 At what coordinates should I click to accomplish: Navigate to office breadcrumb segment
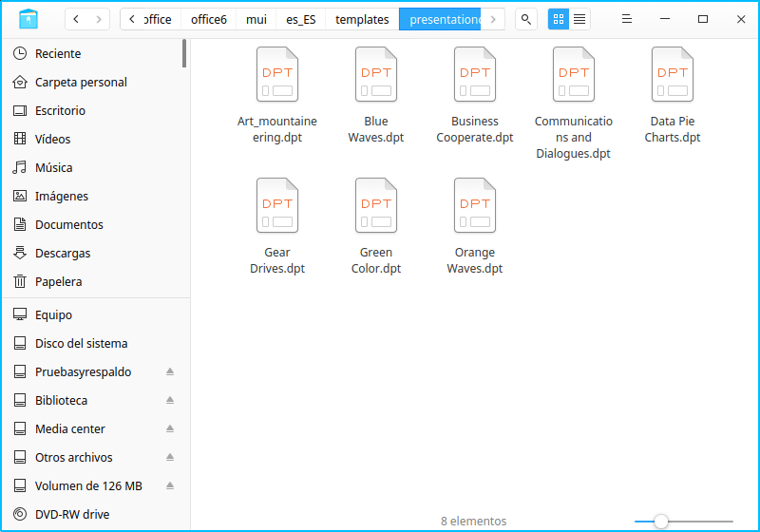(x=158, y=19)
